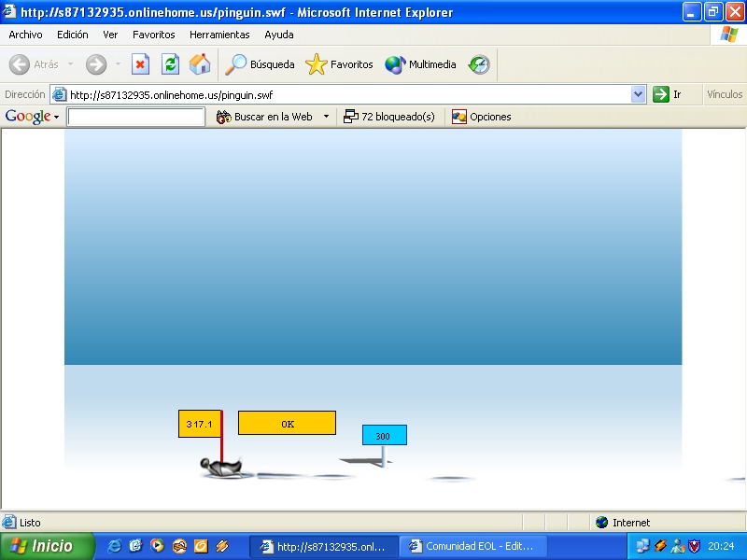747x560 pixels.
Task: Click the network connection tray icon
Action: pos(642,546)
